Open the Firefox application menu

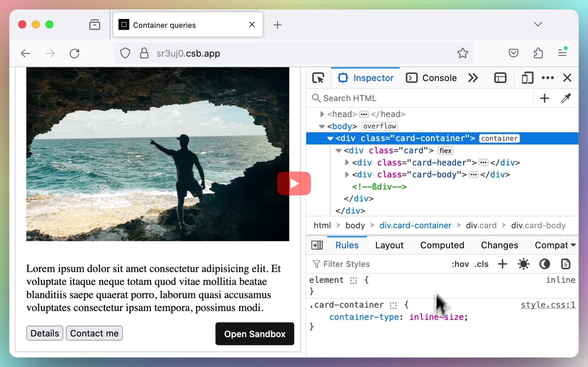563,52
